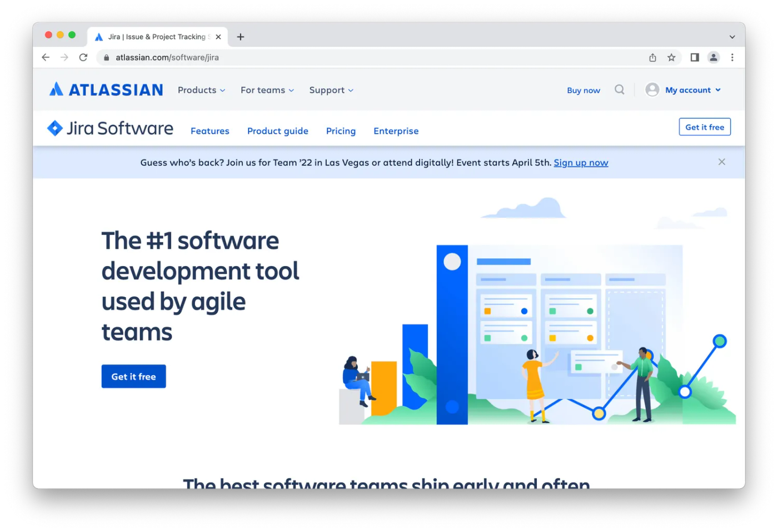778x532 pixels.
Task: Open the Products dropdown
Action: (x=201, y=90)
